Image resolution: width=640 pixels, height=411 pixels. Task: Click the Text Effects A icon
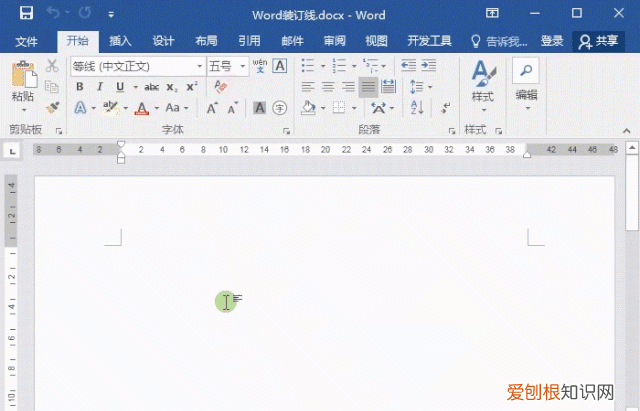point(80,108)
